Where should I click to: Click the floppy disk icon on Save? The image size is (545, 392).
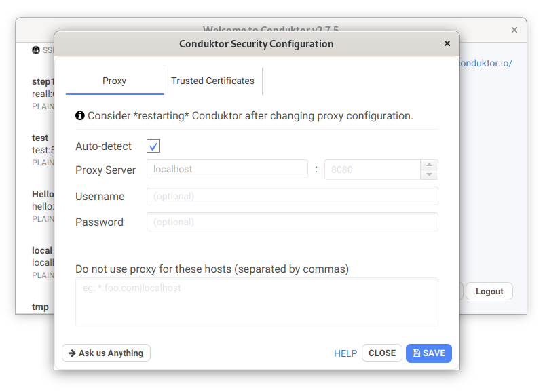coord(416,353)
